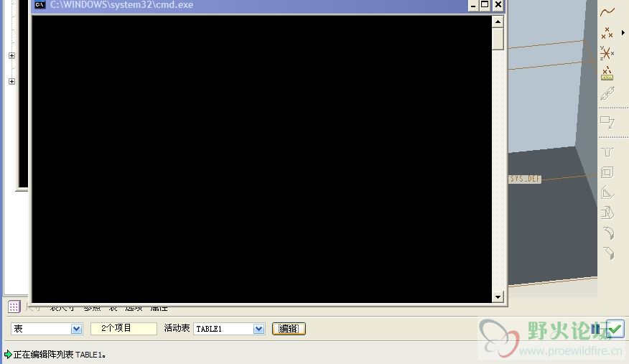Click the greyed chain link icon
Viewport: 629px width, 364px height.
(x=607, y=94)
